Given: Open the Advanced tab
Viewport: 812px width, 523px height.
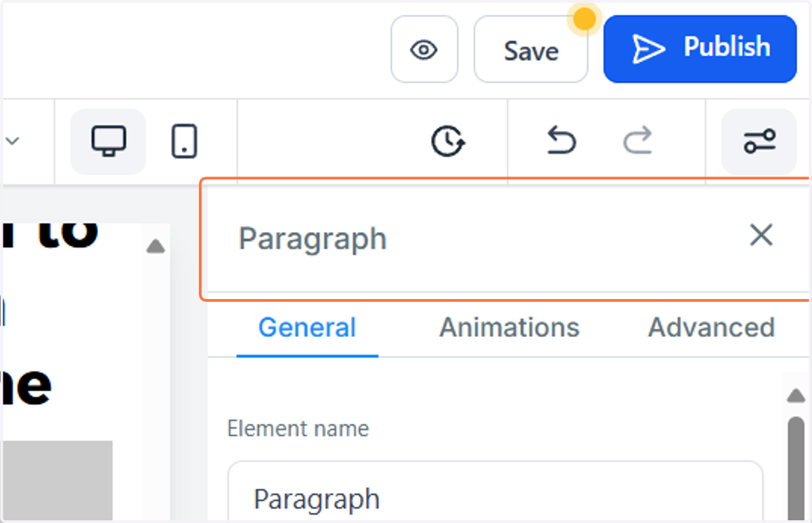Looking at the screenshot, I should click(711, 327).
